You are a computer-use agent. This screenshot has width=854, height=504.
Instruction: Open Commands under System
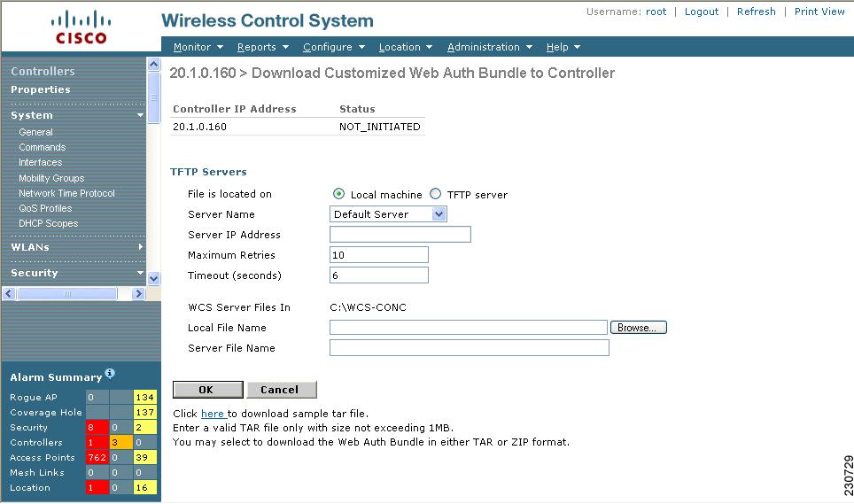click(x=42, y=148)
